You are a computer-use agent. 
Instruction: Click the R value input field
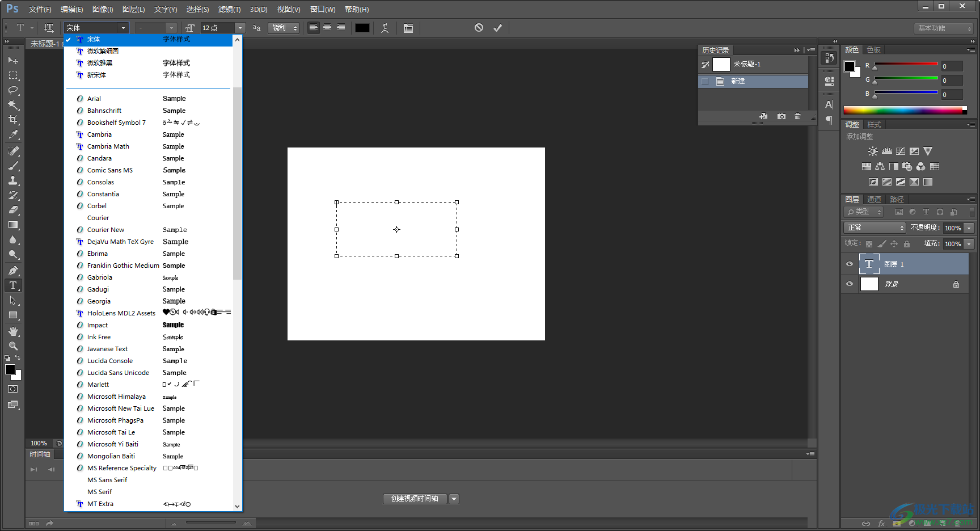(x=952, y=66)
